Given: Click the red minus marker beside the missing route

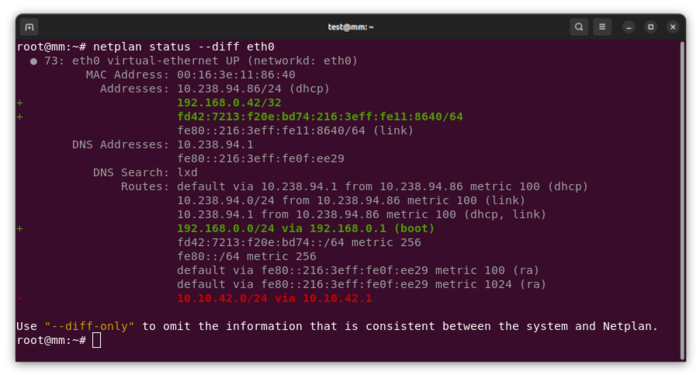Looking at the screenshot, I should point(20,298).
